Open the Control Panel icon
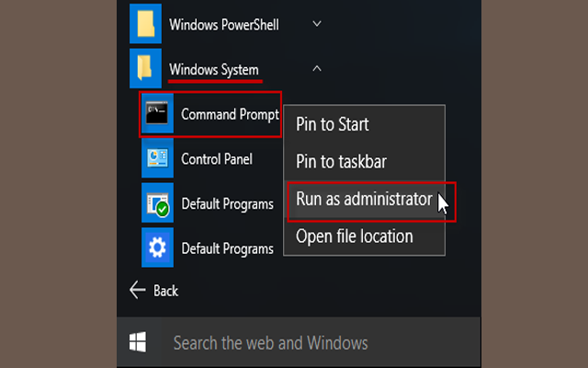This screenshot has height=368, width=588. [157, 157]
